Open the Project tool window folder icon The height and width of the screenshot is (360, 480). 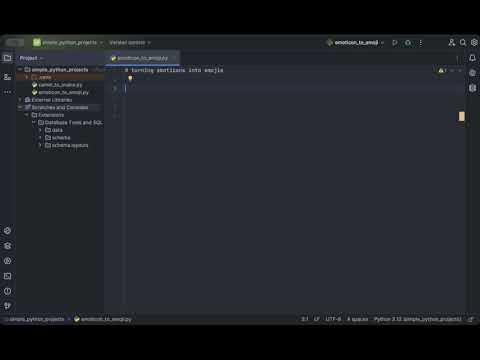7,58
